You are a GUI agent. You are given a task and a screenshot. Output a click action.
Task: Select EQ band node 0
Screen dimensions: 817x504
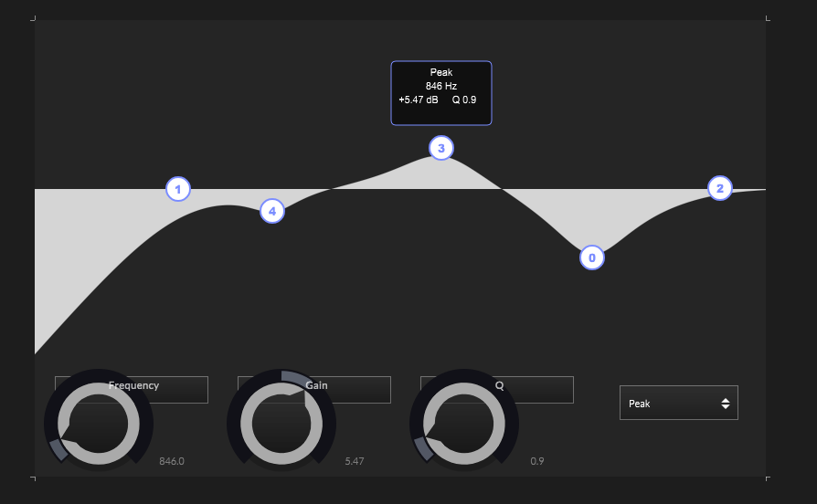[x=592, y=257]
